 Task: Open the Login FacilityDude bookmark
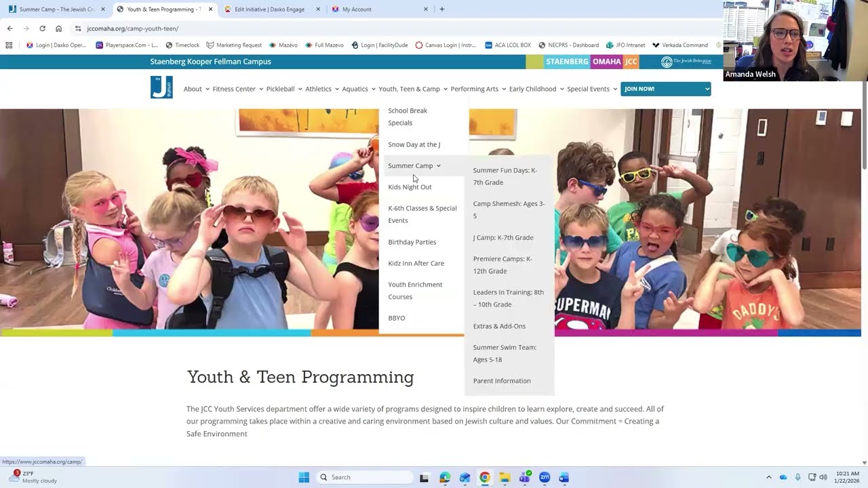380,45
